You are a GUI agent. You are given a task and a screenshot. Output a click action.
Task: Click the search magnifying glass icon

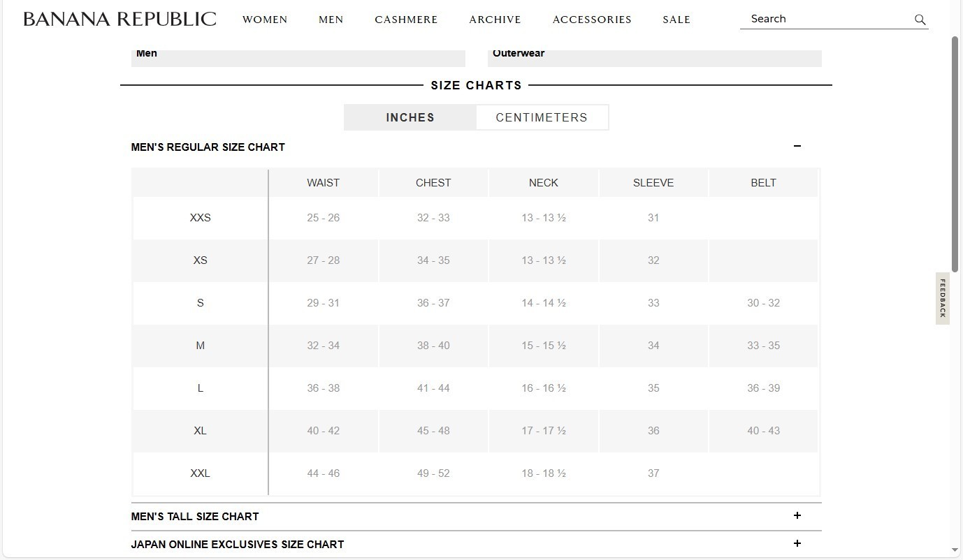coord(920,20)
